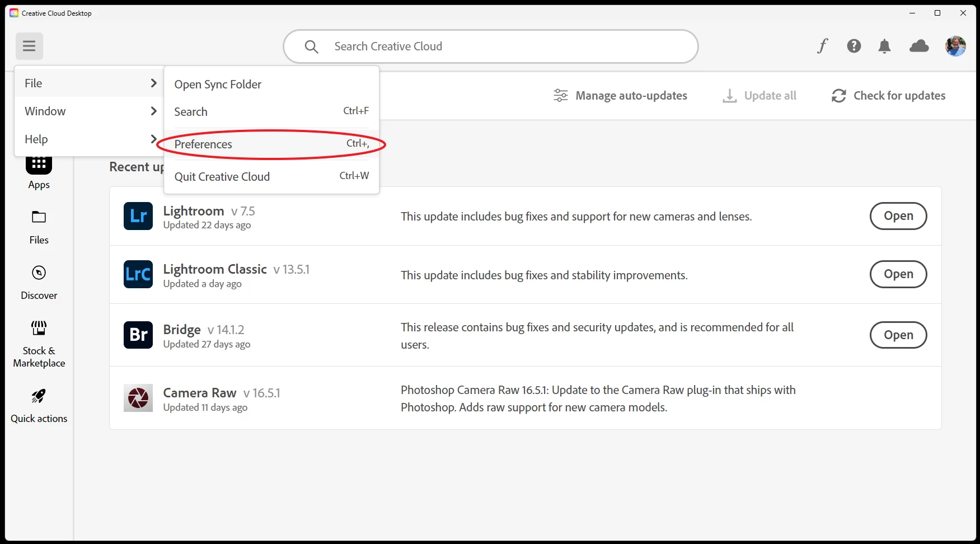
Task: Open cloud sync status icon
Action: tap(919, 46)
